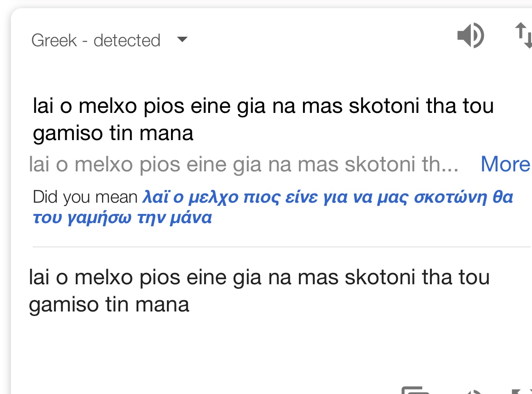
Task: Copy the translation with bottom copy icon
Action: 415,390
